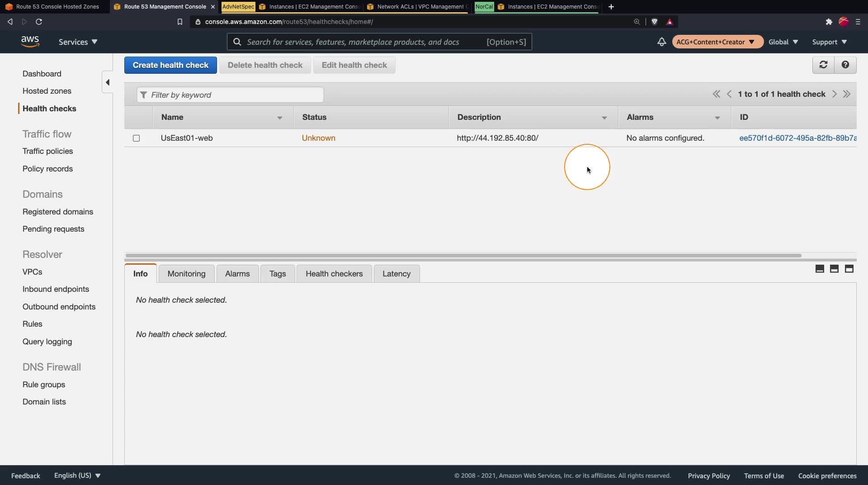Image resolution: width=868 pixels, height=485 pixels.
Task: Switch to the Monitoring tab
Action: coord(186,274)
